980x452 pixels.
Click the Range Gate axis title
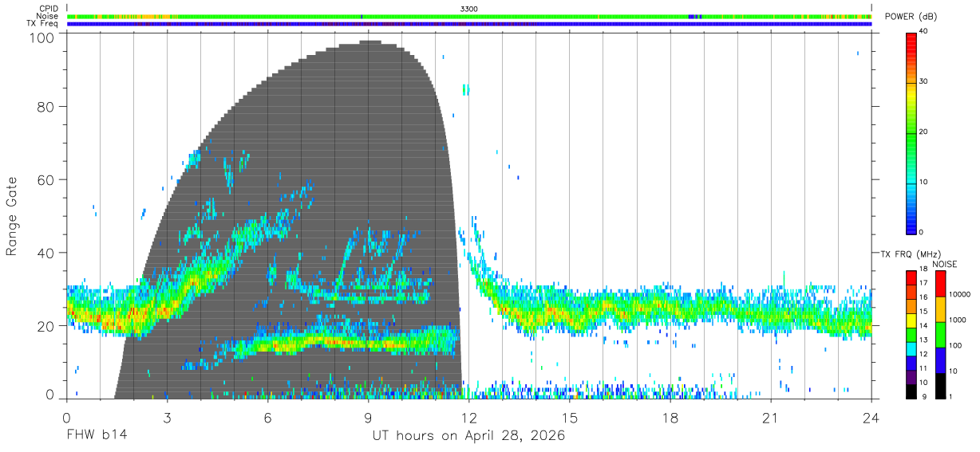tap(12, 217)
